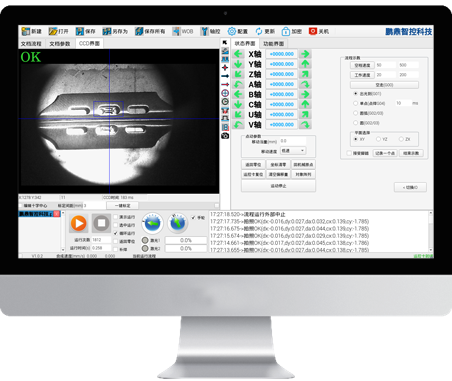Click the red 关机 shutdown icon
Image resolution: width=452 pixels, height=381 pixels.
[313, 31]
